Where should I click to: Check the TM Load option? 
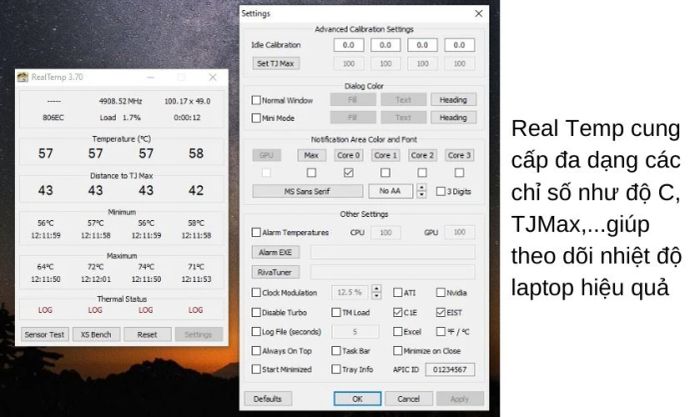click(336, 312)
